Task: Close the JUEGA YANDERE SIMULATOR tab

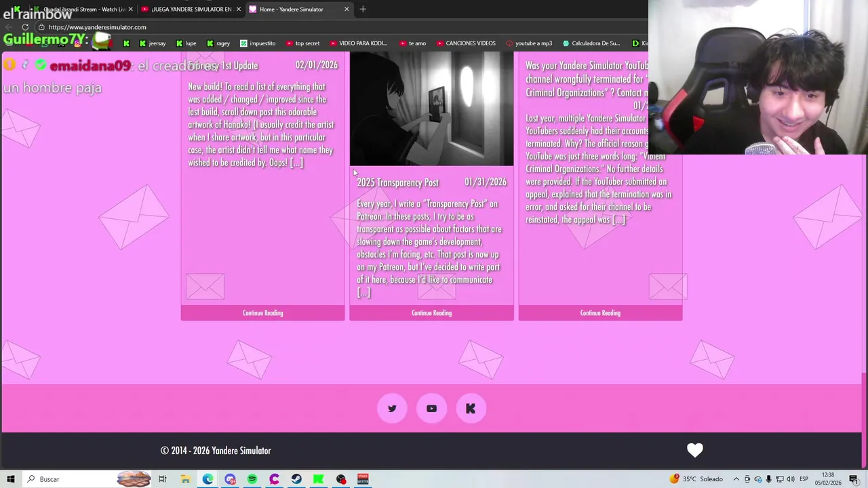Action: coord(238,9)
